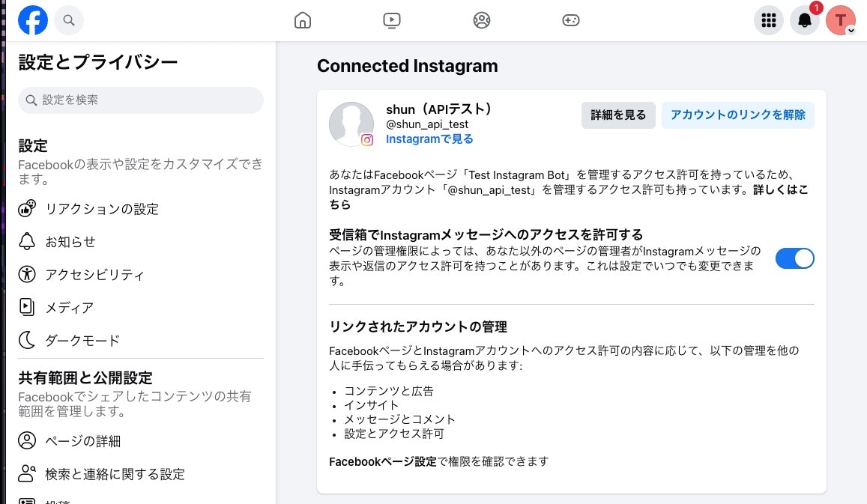The width and height of the screenshot is (867, 504).
Task: Open account profile avatar menu
Action: [x=841, y=20]
